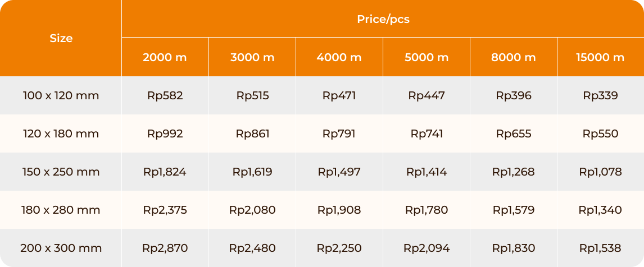Click the 150 x 250 mm size cell
644x267 pixels.
[61, 172]
